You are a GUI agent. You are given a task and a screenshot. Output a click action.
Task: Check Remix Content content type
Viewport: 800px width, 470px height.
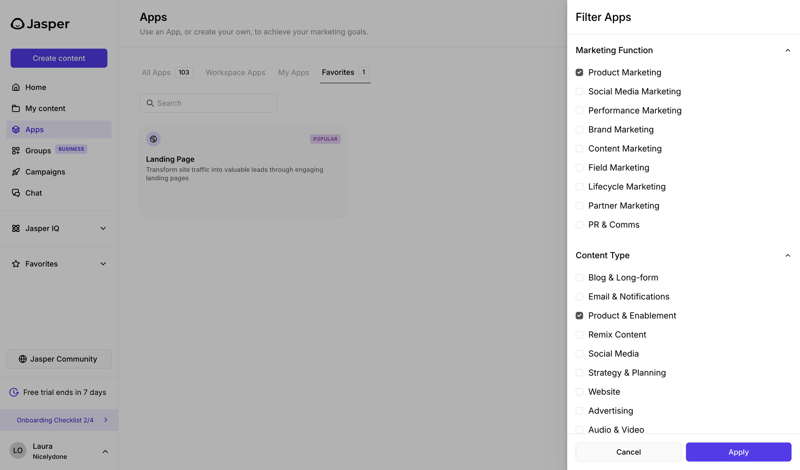tap(579, 335)
